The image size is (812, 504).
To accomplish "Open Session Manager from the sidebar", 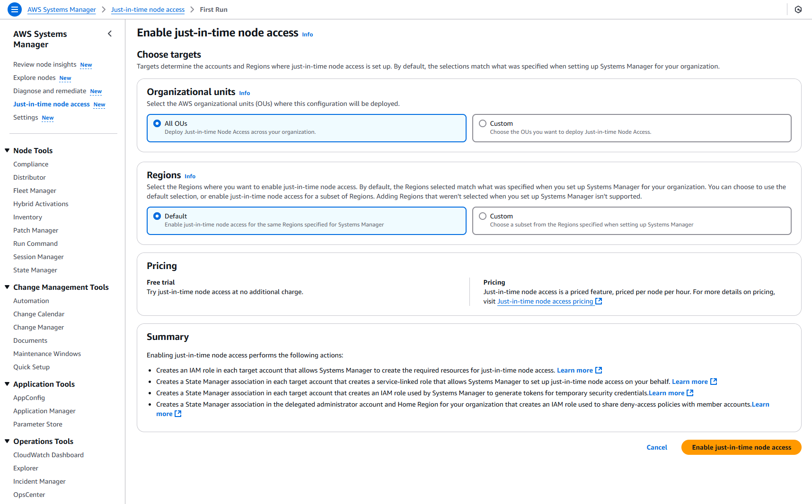I will tap(38, 257).
